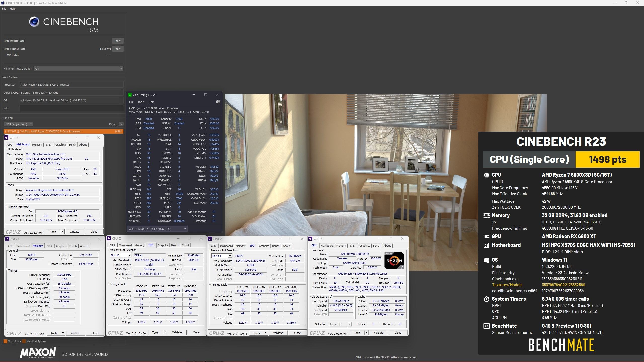Open the CPU (Single Core) ranking dropdown
Viewport: 644px width, 362px height.
click(18, 124)
